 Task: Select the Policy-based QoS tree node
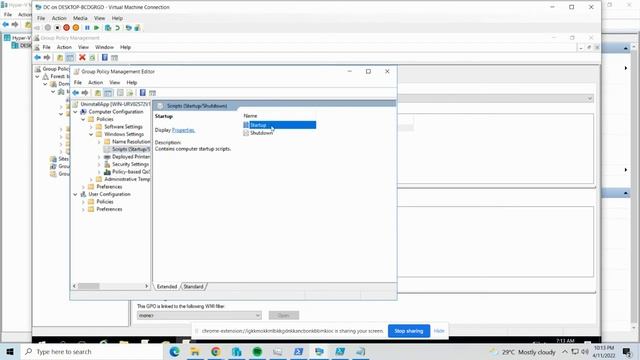[x=127, y=172]
